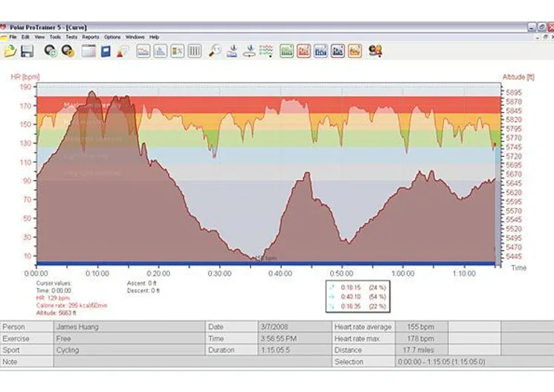Open the Reports menu
Image resolution: width=554 pixels, height=392 pixels.
point(90,36)
